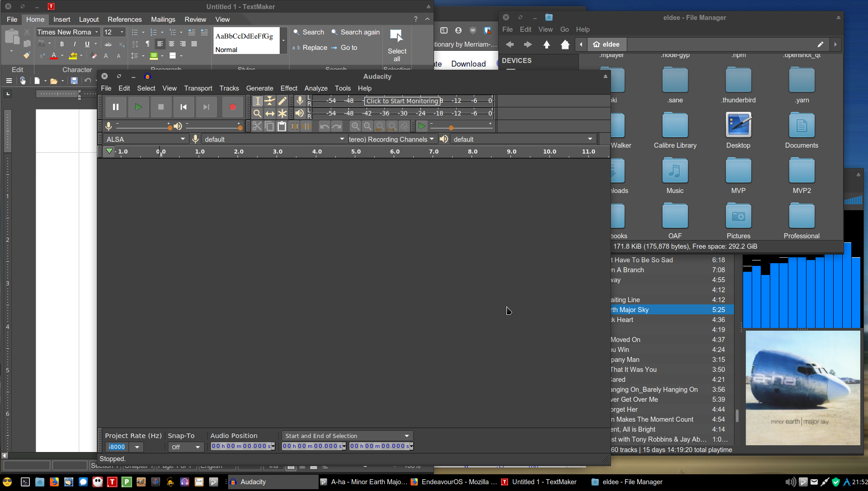Viewport: 868px width, 491px height.
Task: Click Trim audio outside selection icon
Action: (294, 126)
